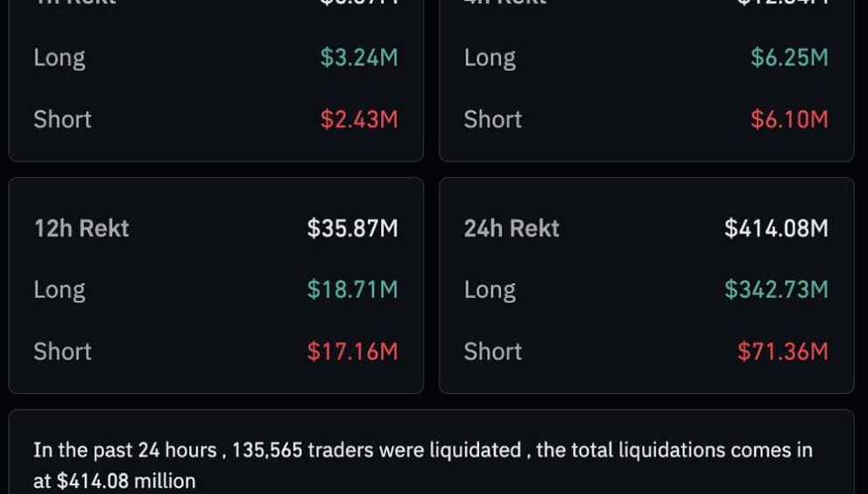Click the Short label beside $6.10M
This screenshot has height=494, width=868.
492,119
